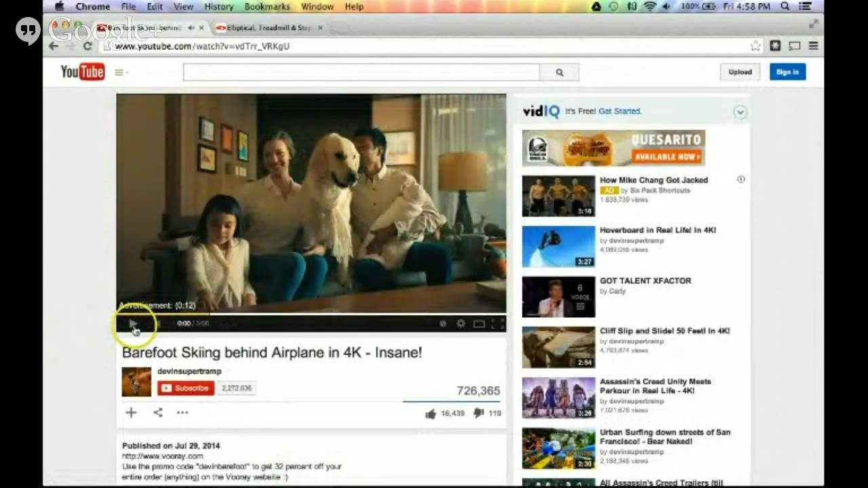
Task: Open How Mike Chang Got Jacked title
Action: (x=654, y=180)
